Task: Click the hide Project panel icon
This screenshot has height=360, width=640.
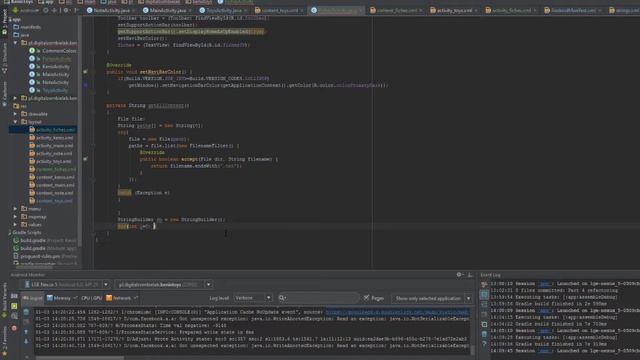Action: point(76,10)
